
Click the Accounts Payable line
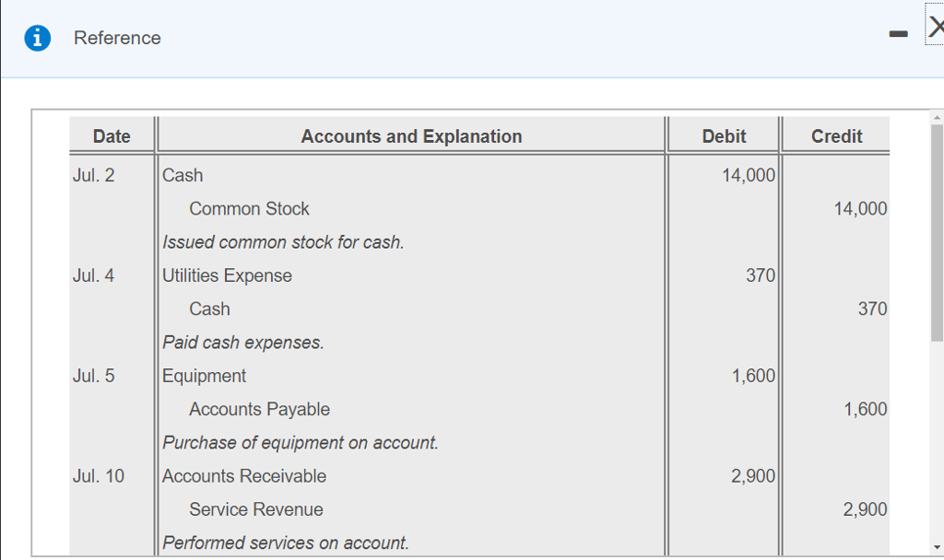click(259, 409)
